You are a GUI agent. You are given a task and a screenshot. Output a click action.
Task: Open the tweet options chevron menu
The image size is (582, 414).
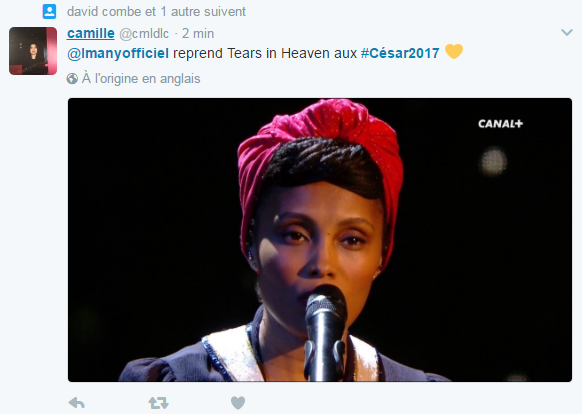click(x=567, y=33)
